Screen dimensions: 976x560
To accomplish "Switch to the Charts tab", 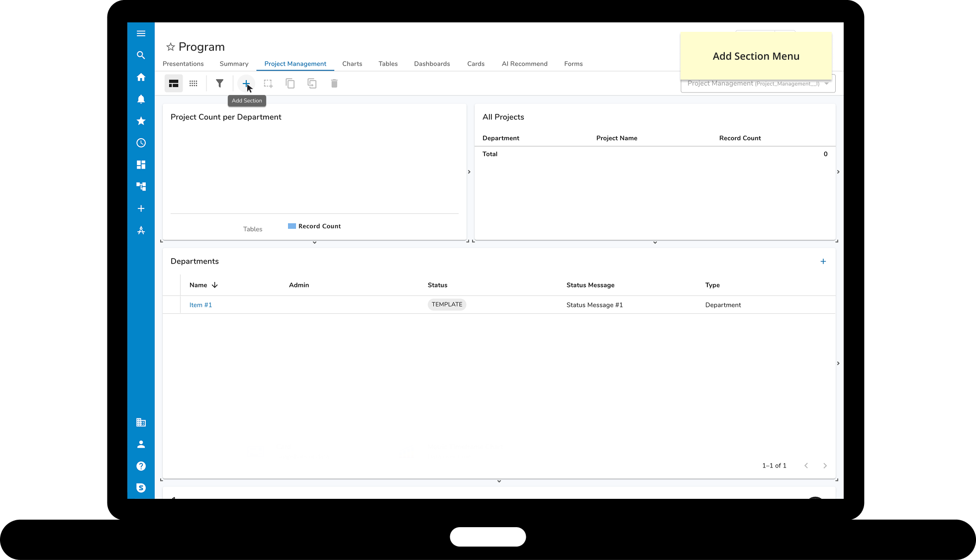I will point(352,64).
